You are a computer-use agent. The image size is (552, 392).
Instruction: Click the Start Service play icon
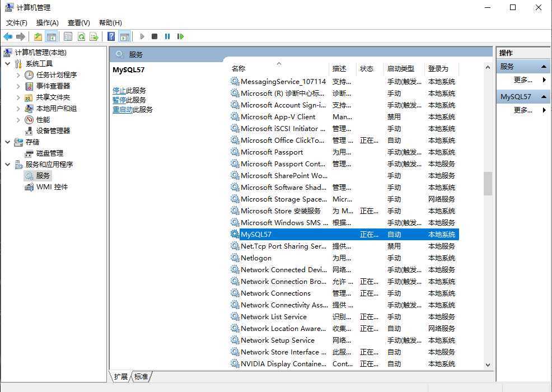(142, 36)
